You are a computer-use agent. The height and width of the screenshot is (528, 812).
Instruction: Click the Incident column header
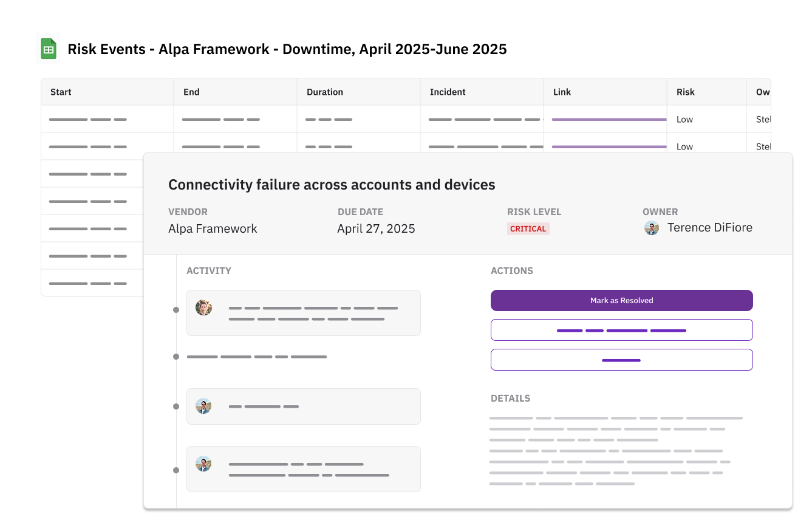448,92
